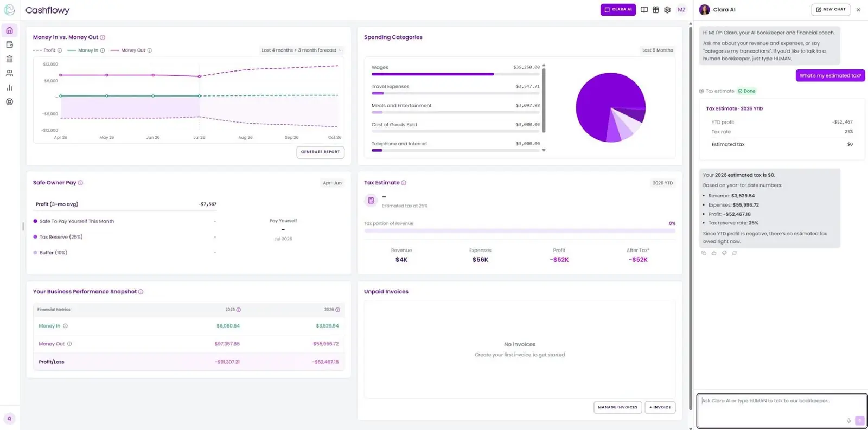Click info icon next to Tax Estimate title

pyautogui.click(x=404, y=183)
